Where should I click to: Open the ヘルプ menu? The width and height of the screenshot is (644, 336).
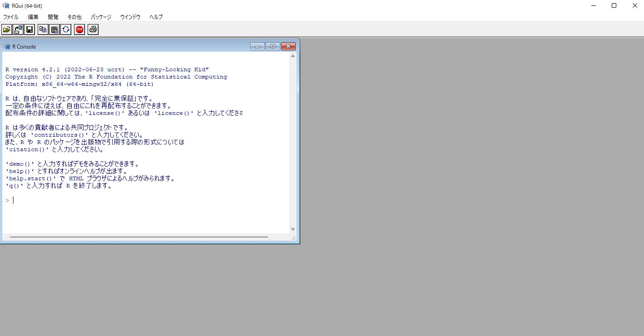pos(156,17)
